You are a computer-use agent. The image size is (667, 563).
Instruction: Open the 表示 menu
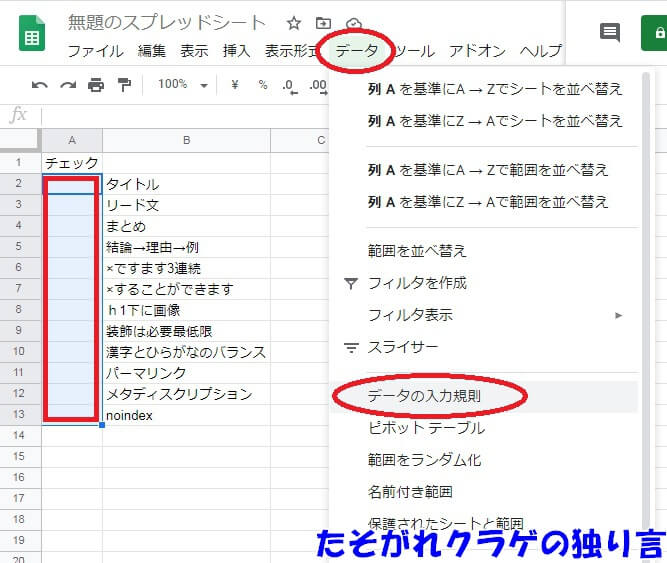tap(194, 51)
